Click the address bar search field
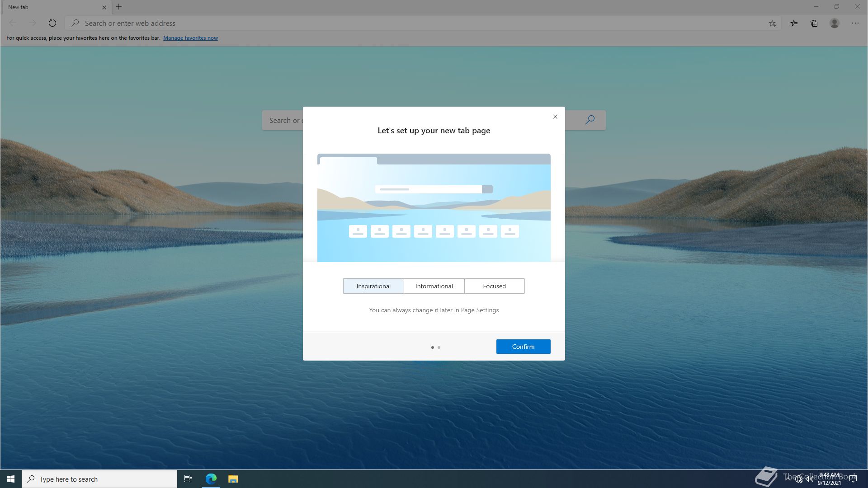 coord(423,23)
